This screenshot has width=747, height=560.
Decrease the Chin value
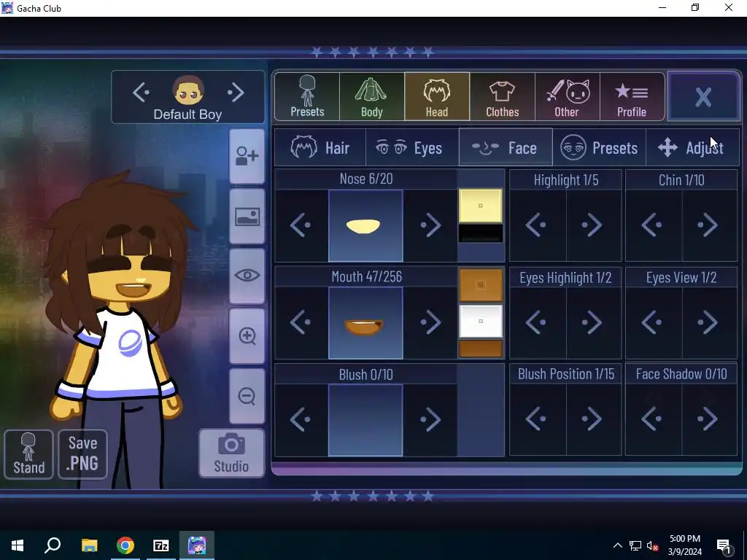pyautogui.click(x=654, y=225)
